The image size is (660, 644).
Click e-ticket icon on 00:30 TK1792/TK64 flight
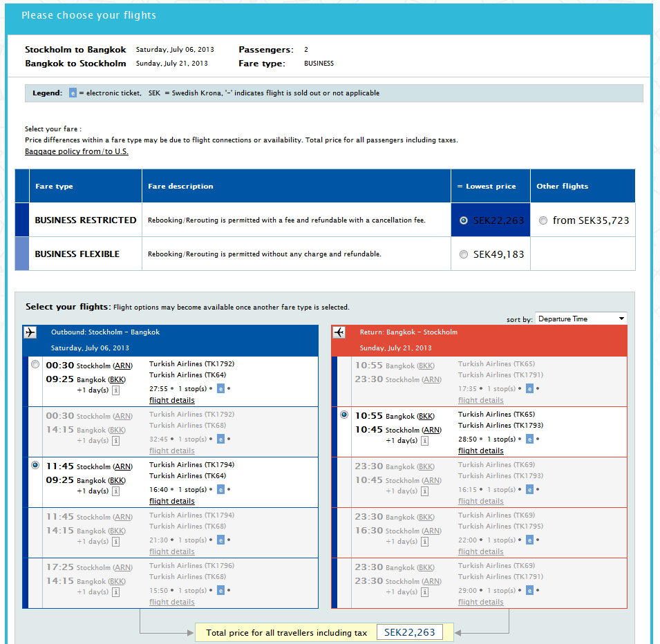pos(221,389)
